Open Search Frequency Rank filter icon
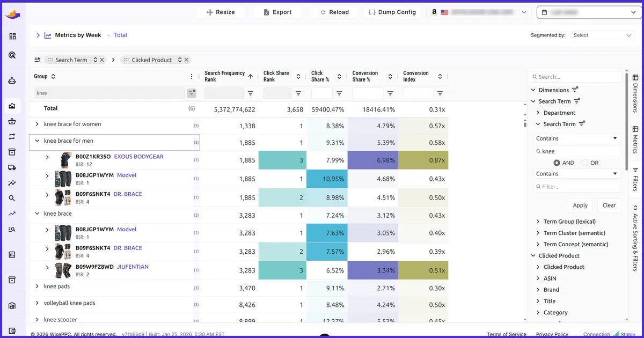This screenshot has width=644, height=338. pyautogui.click(x=251, y=93)
